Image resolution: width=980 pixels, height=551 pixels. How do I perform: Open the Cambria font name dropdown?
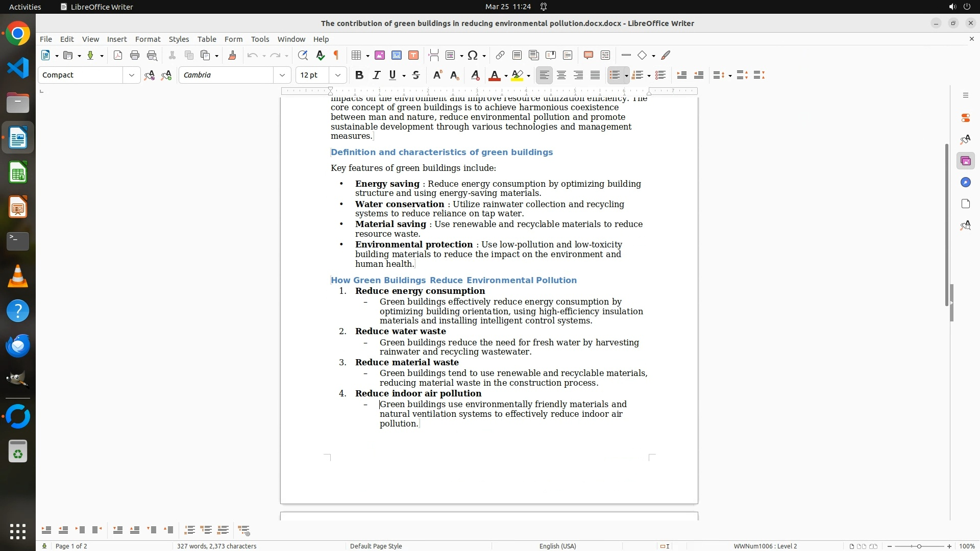tap(282, 76)
